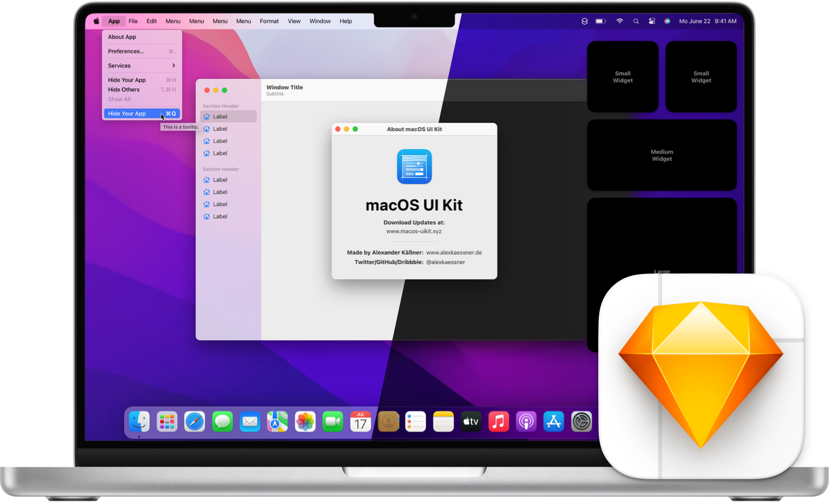Open the View menu
Screen dimensions: 829x504
click(x=294, y=21)
